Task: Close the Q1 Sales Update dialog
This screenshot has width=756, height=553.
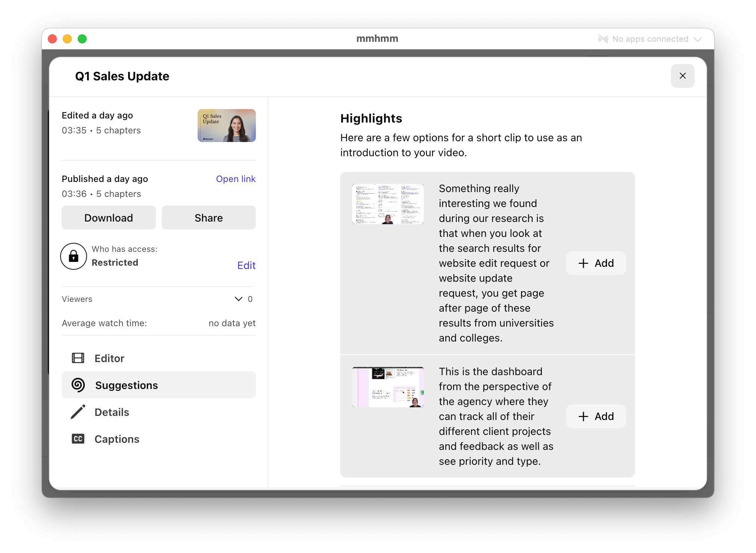Action: click(682, 76)
